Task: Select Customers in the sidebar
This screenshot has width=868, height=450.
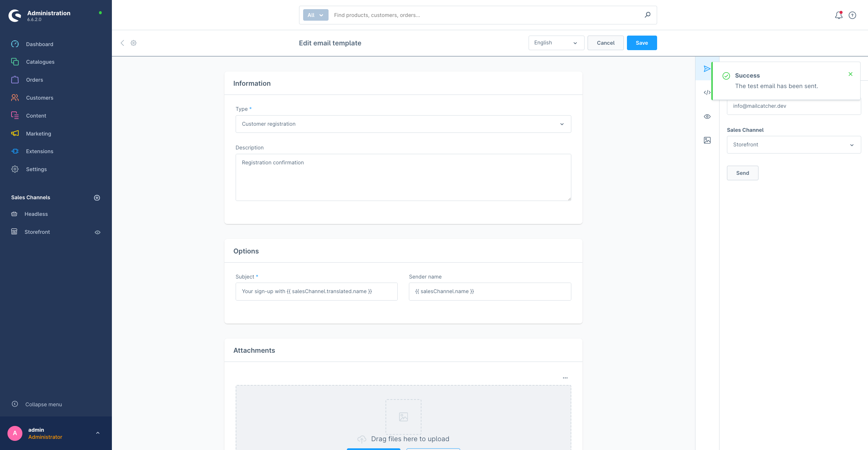Action: [39, 98]
